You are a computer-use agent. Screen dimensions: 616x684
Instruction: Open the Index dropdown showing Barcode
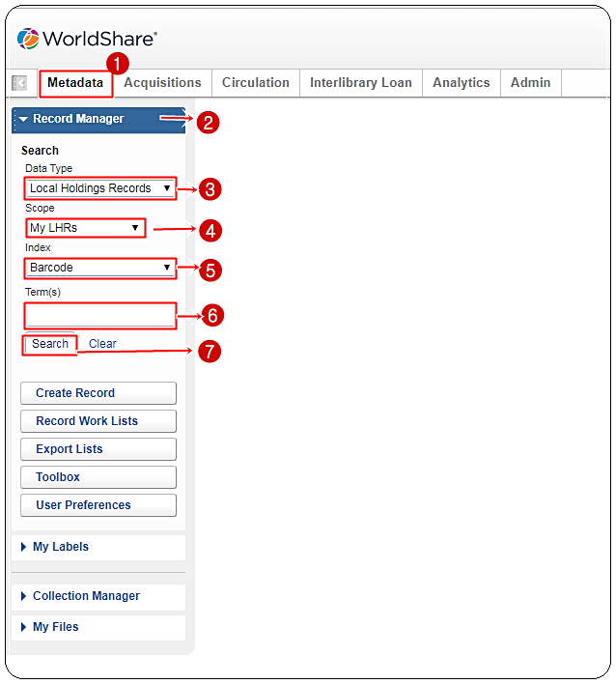99,268
